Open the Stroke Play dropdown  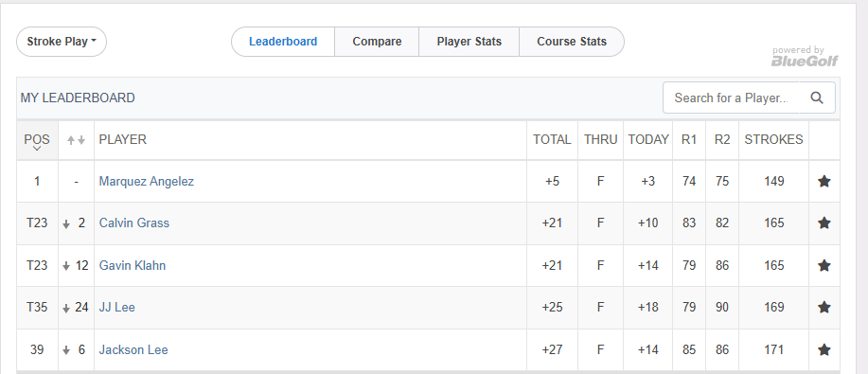pos(62,42)
